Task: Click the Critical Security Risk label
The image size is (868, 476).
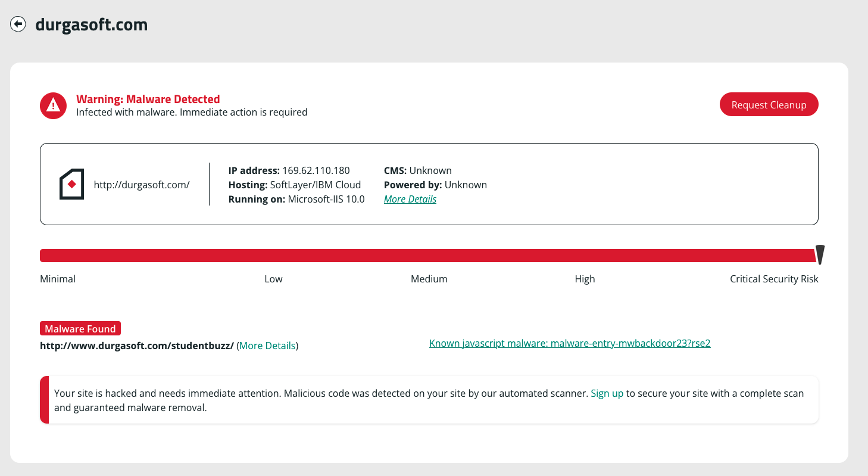Action: (x=774, y=279)
